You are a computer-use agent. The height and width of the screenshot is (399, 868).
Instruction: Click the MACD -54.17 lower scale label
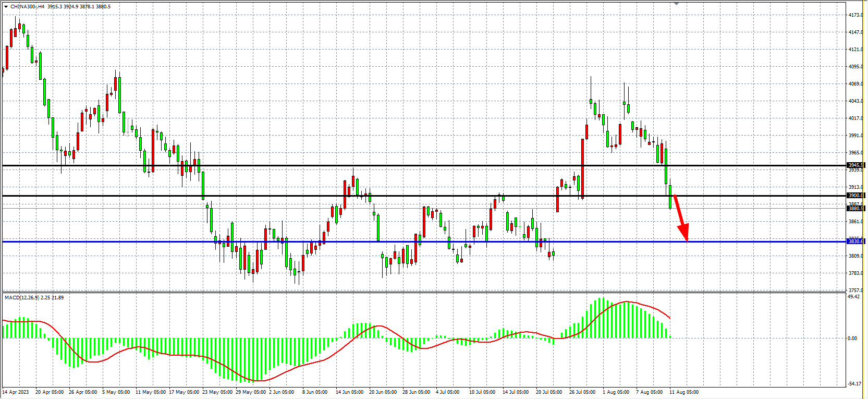[854, 384]
